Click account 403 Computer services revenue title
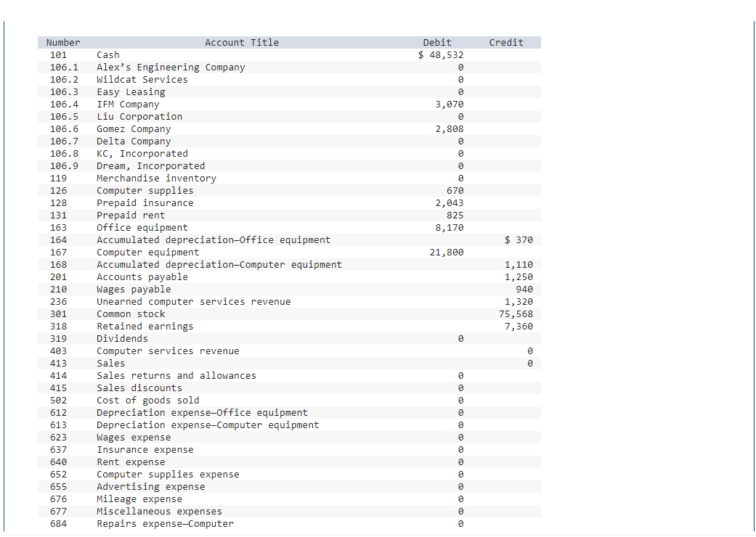 click(x=168, y=351)
